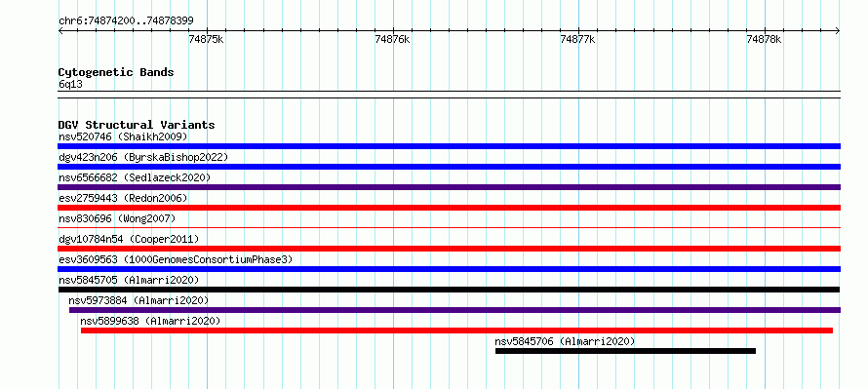Click the esv2759443 (Redon2006) label
Viewport: 868px width, 389px height.
[123, 198]
